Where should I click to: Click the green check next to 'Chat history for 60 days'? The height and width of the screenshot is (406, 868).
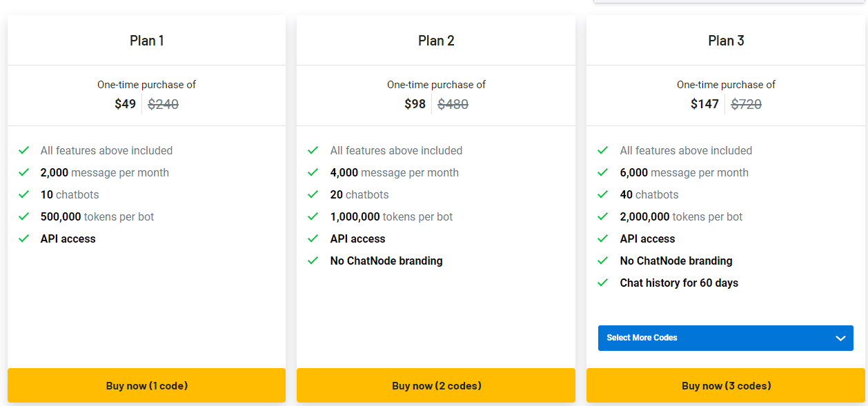tap(603, 283)
